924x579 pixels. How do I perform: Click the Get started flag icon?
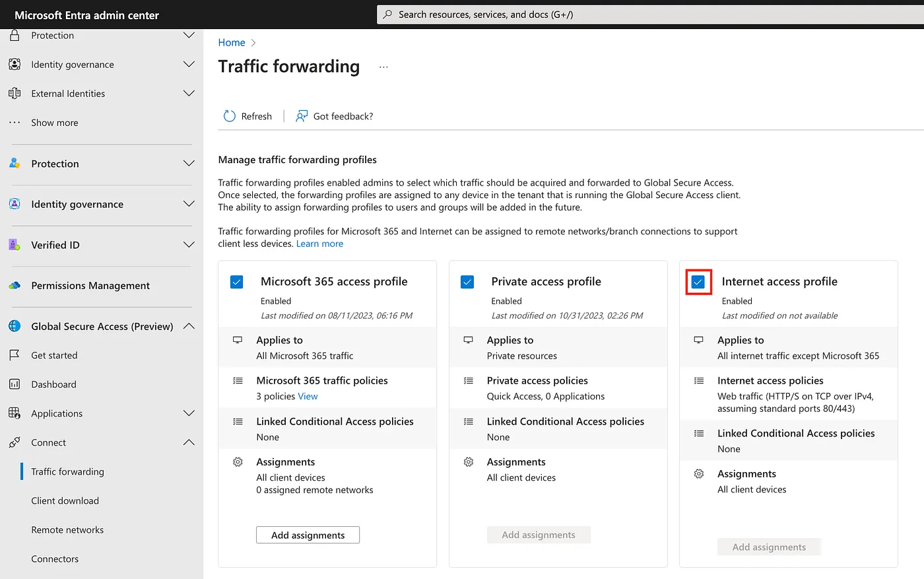tap(15, 355)
